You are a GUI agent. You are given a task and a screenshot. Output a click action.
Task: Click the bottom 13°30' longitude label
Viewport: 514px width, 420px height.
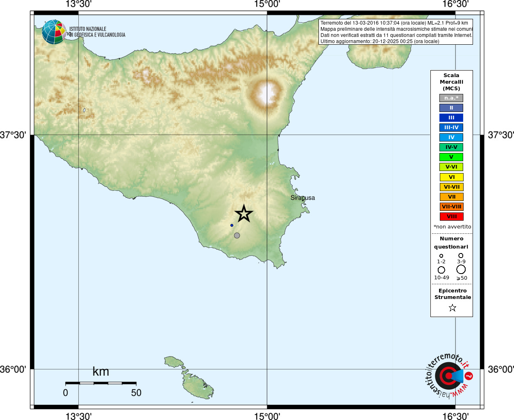tap(78, 416)
